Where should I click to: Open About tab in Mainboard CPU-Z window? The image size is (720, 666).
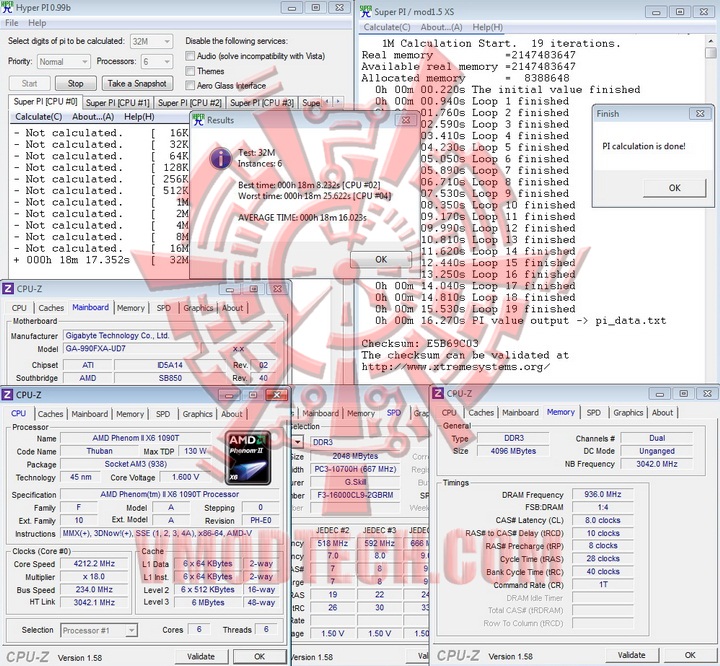pyautogui.click(x=232, y=308)
